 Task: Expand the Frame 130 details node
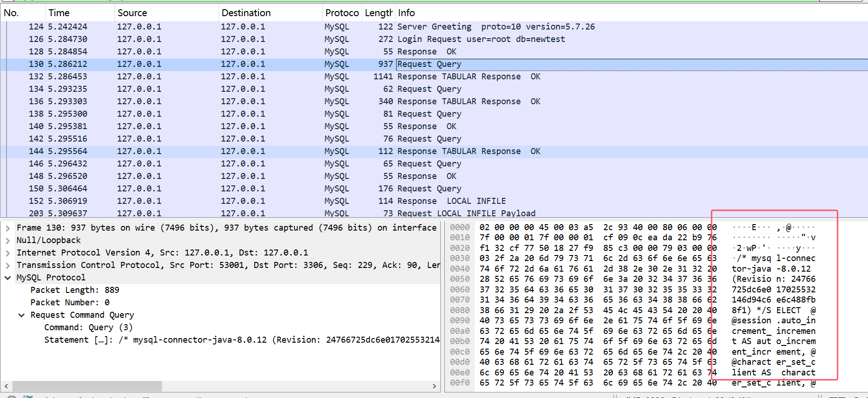[8, 228]
